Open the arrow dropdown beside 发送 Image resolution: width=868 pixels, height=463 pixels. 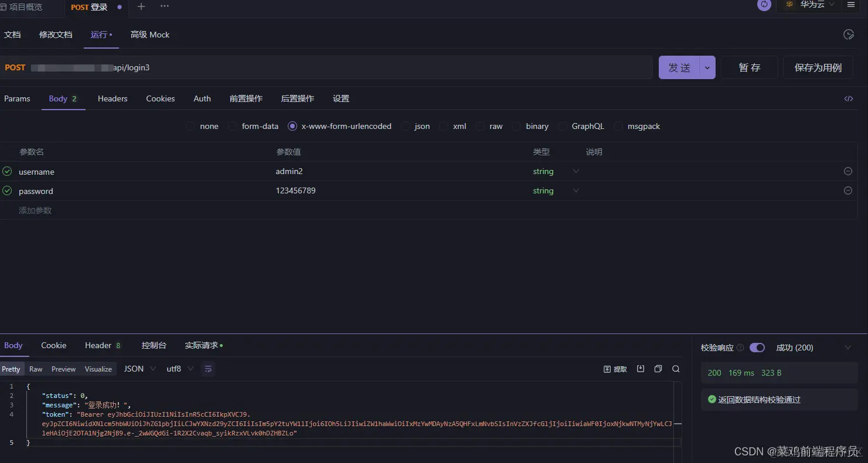[x=707, y=67]
